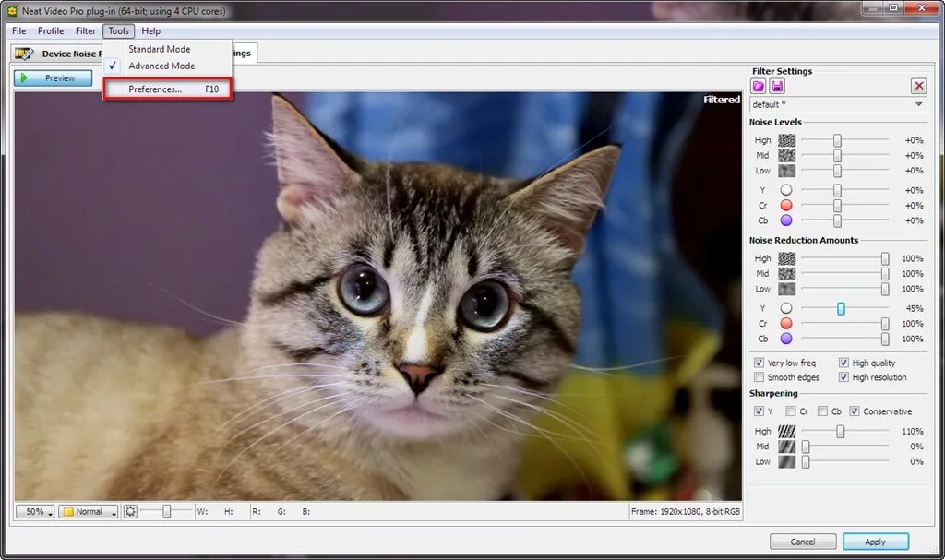
Task: Click Noise Levels Cr red channel icon
Action: [x=786, y=206]
